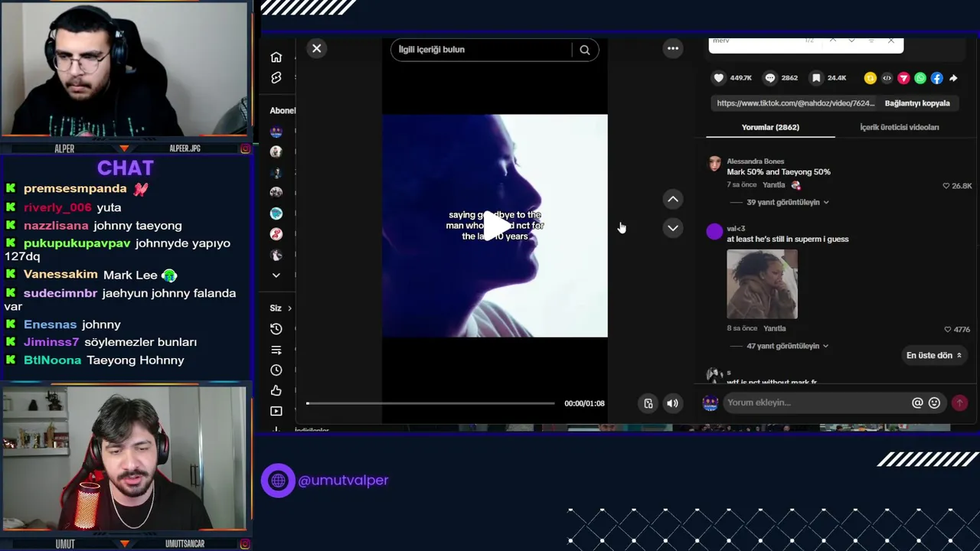Screen dimensions: 980x551
Task: Open the History icon in sidebar
Action: 276,329
